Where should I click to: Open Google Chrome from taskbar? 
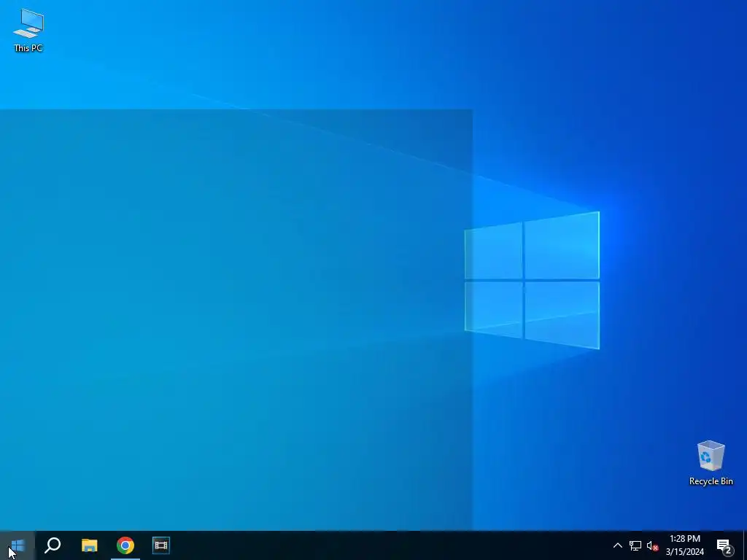[x=125, y=545]
